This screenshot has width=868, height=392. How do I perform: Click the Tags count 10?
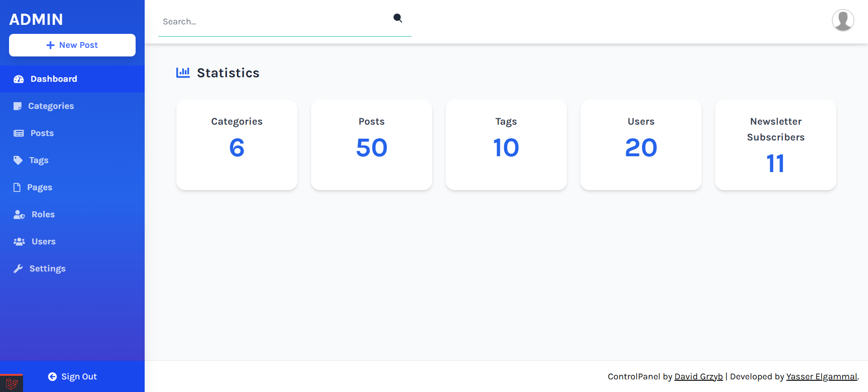(506, 148)
